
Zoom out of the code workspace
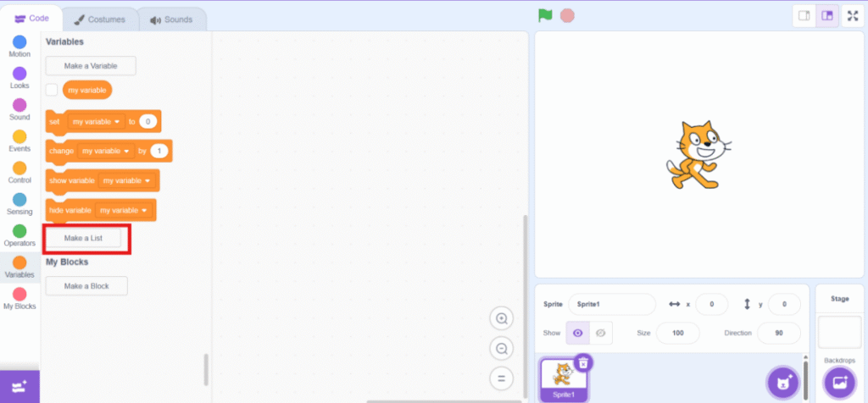[x=502, y=348]
